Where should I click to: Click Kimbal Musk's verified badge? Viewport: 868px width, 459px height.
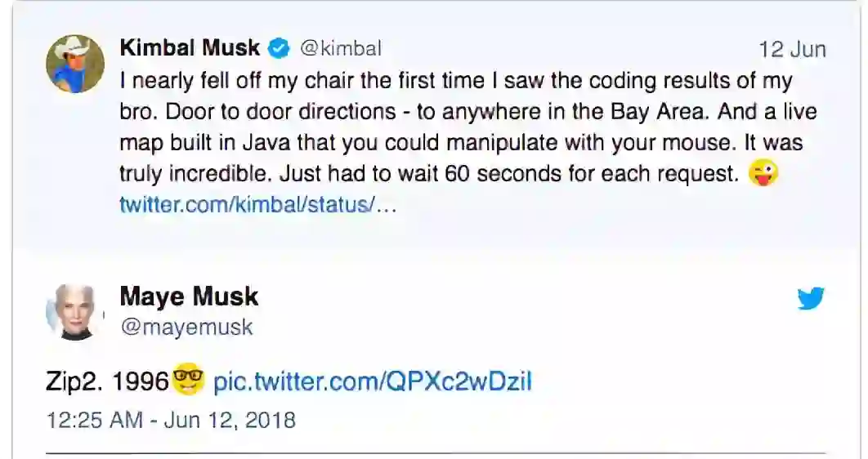coord(280,48)
